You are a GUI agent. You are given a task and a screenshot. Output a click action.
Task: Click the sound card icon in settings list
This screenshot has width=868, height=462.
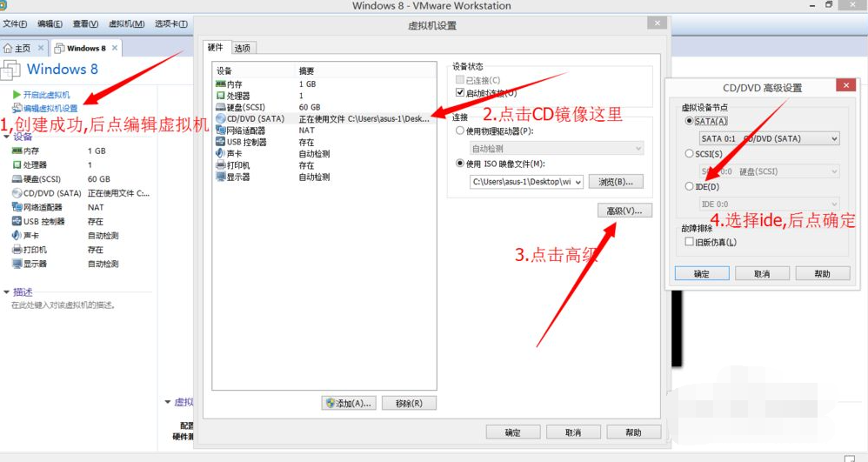click(220, 153)
